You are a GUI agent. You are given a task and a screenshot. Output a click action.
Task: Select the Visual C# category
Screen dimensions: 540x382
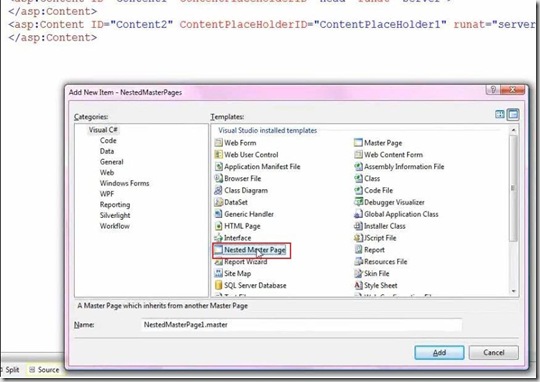coord(103,130)
